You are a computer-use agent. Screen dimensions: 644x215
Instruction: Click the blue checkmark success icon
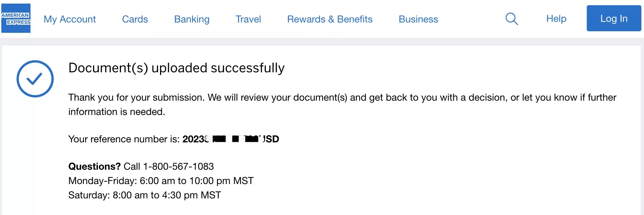coord(35,79)
